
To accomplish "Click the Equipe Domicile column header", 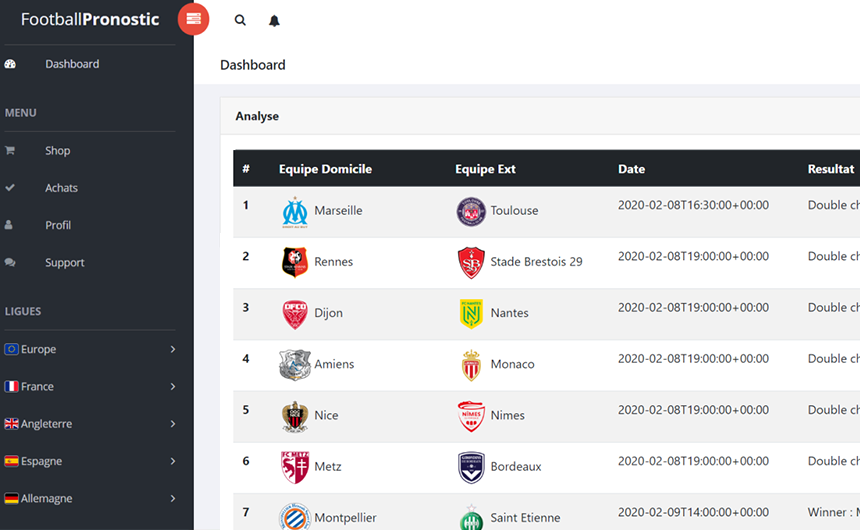I will coord(325,169).
